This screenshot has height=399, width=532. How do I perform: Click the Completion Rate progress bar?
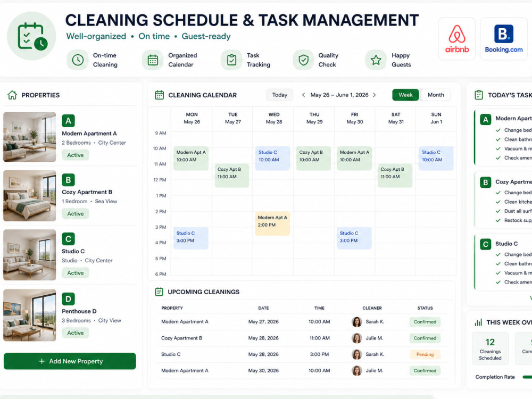527,377
